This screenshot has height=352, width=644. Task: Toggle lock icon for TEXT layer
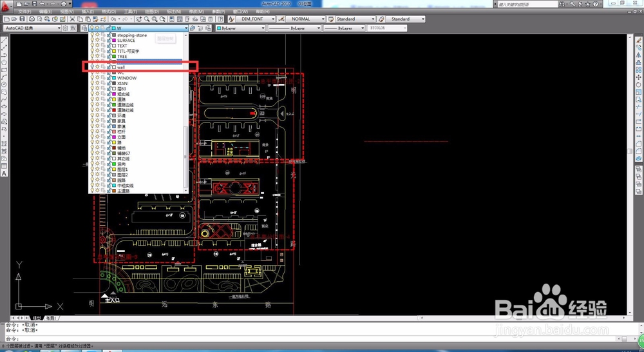[109, 46]
